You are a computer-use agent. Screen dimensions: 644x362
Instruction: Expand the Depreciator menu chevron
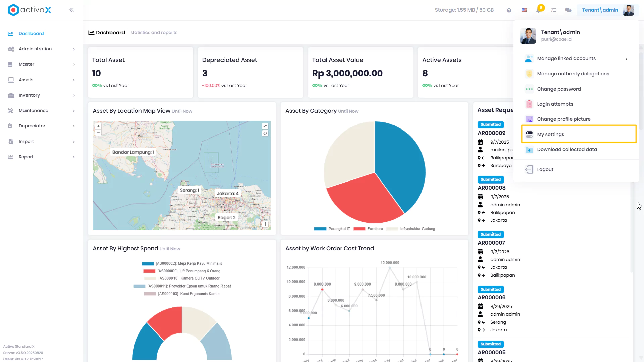(x=73, y=126)
